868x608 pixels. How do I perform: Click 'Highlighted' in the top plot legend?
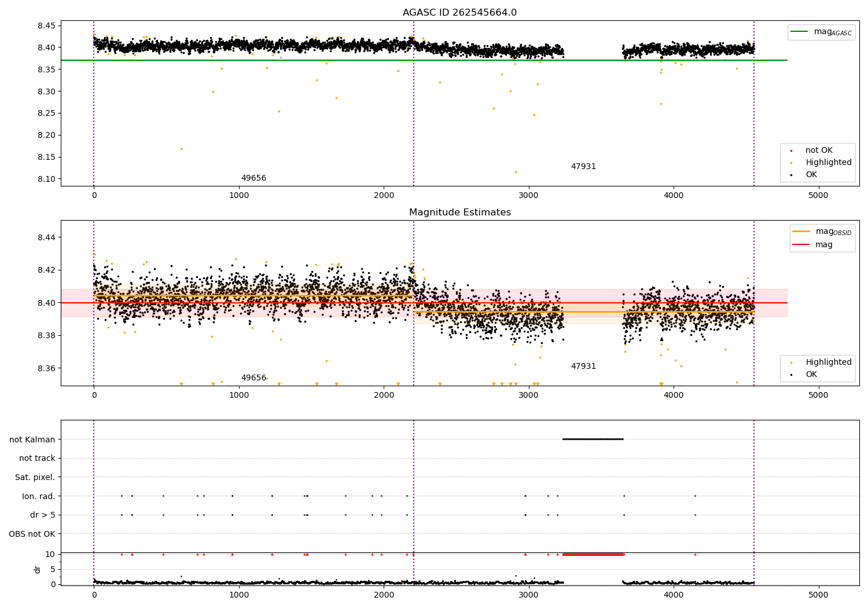829,163
